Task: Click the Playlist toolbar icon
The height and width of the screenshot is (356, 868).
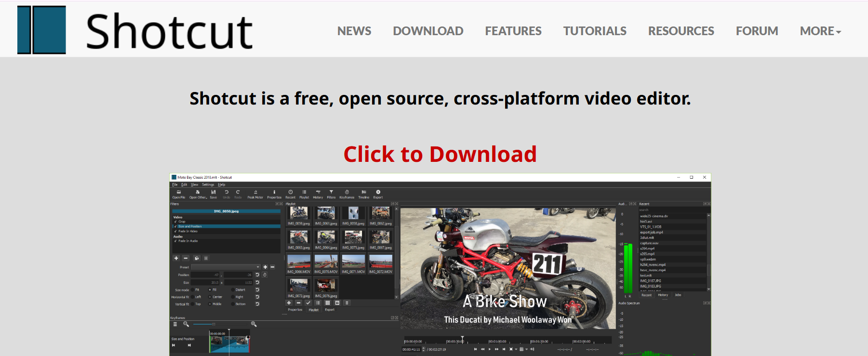Action: click(304, 194)
